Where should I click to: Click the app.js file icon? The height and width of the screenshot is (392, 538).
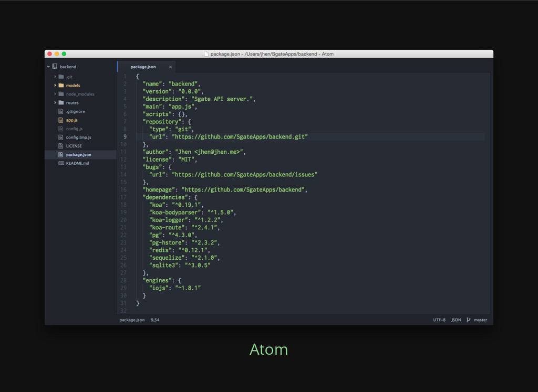61,120
